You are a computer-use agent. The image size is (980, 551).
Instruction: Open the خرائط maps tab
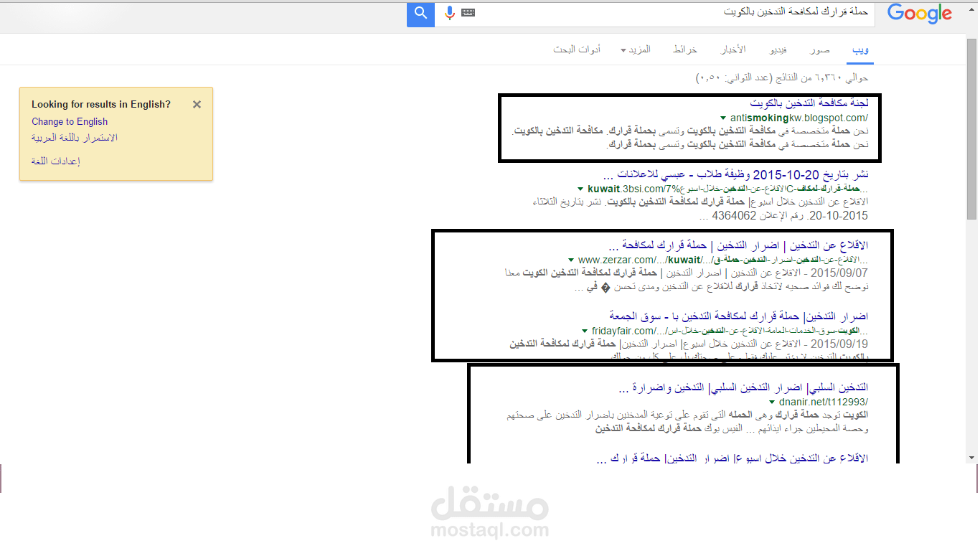(x=684, y=50)
